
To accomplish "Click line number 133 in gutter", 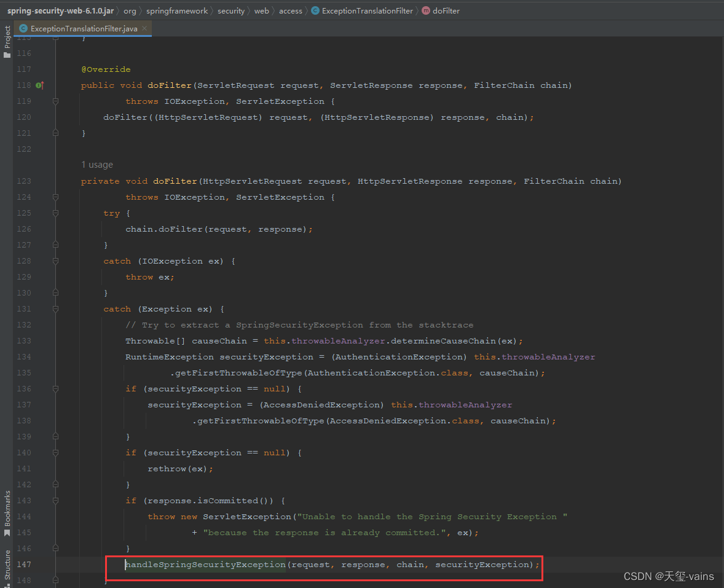I will point(24,341).
